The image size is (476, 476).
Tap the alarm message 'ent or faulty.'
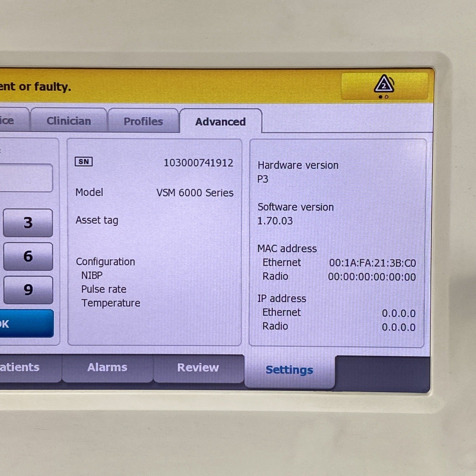tap(36, 87)
